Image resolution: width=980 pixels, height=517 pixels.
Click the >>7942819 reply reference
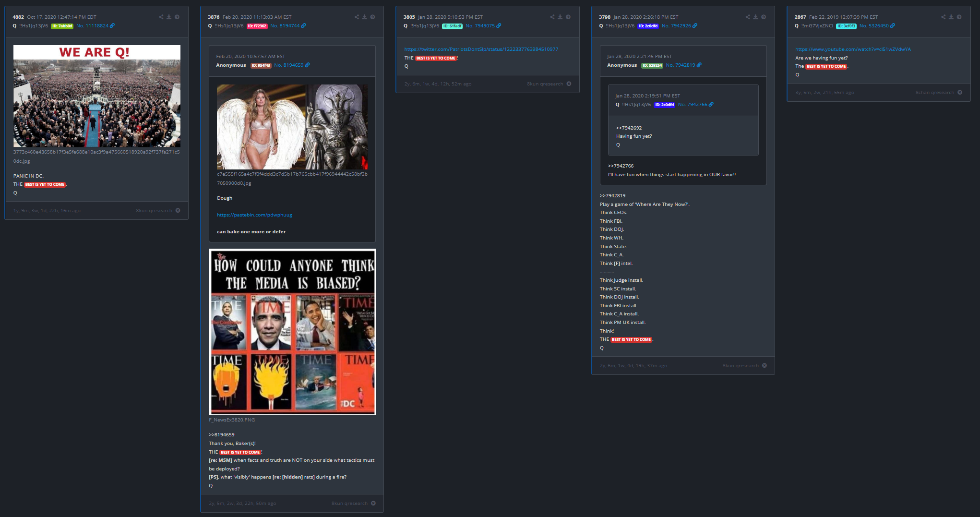[x=612, y=196]
